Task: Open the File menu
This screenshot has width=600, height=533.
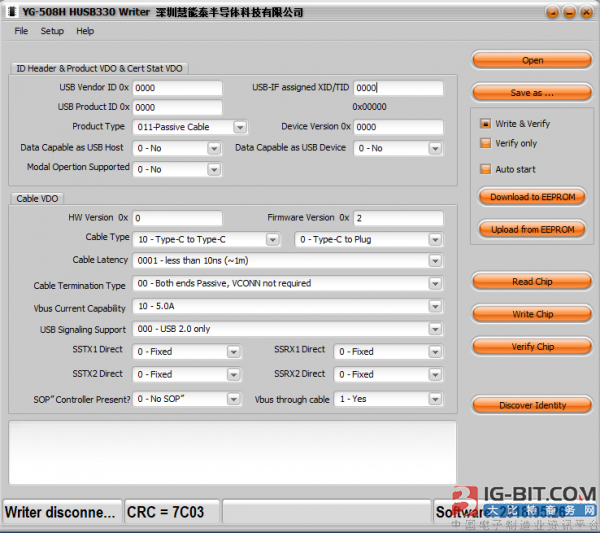Action: point(21,31)
